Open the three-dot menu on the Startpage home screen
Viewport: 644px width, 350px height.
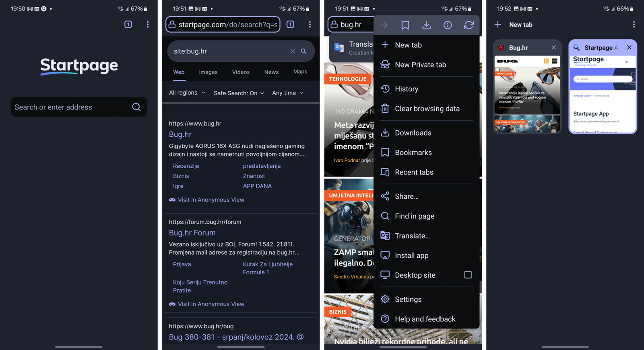pyautogui.click(x=148, y=25)
